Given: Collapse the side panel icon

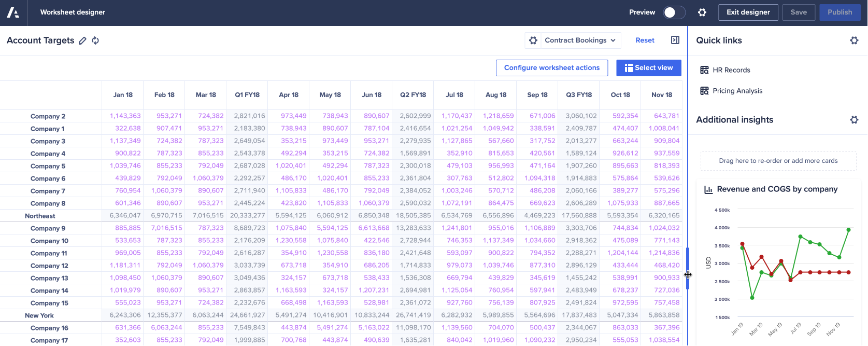Looking at the screenshot, I should point(675,40).
